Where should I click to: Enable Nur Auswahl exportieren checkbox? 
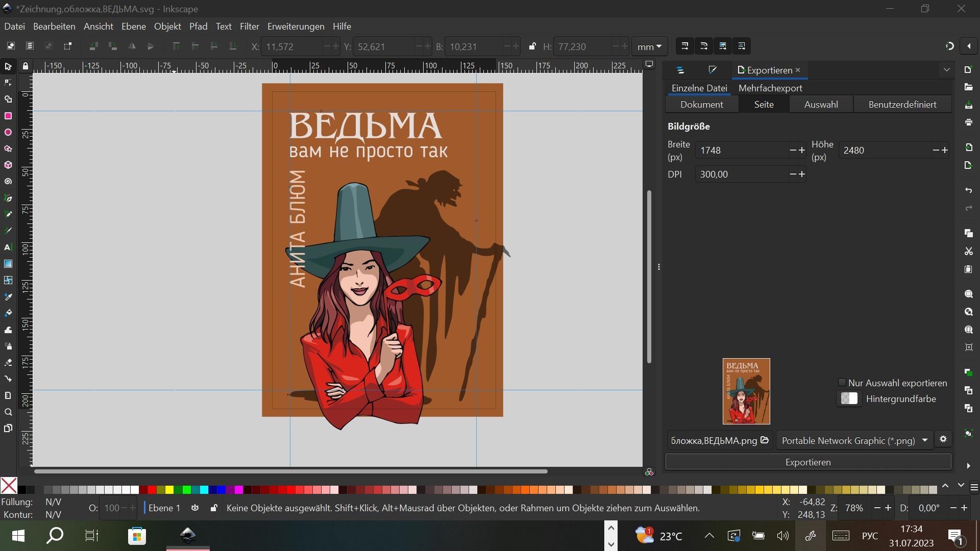842,383
